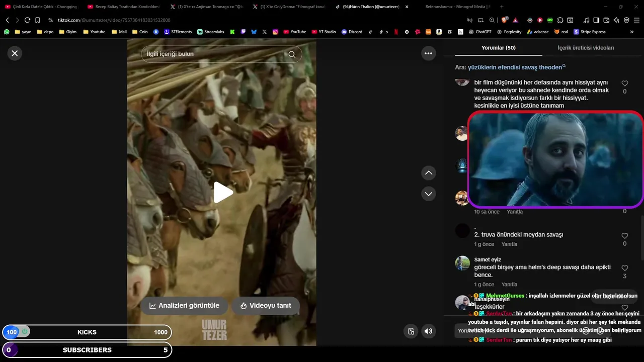Open the adsense bookmark
The height and width of the screenshot is (362, 644).
(538, 32)
